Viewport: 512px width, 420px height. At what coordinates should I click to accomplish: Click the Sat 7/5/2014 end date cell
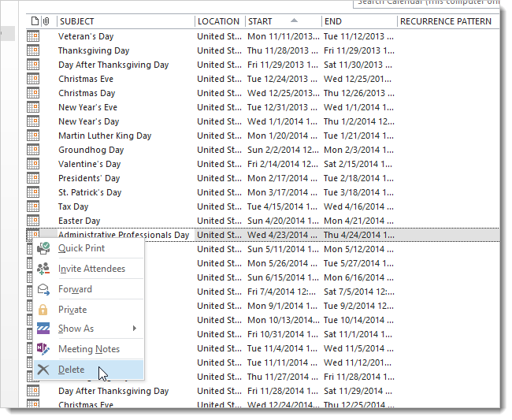click(359, 292)
